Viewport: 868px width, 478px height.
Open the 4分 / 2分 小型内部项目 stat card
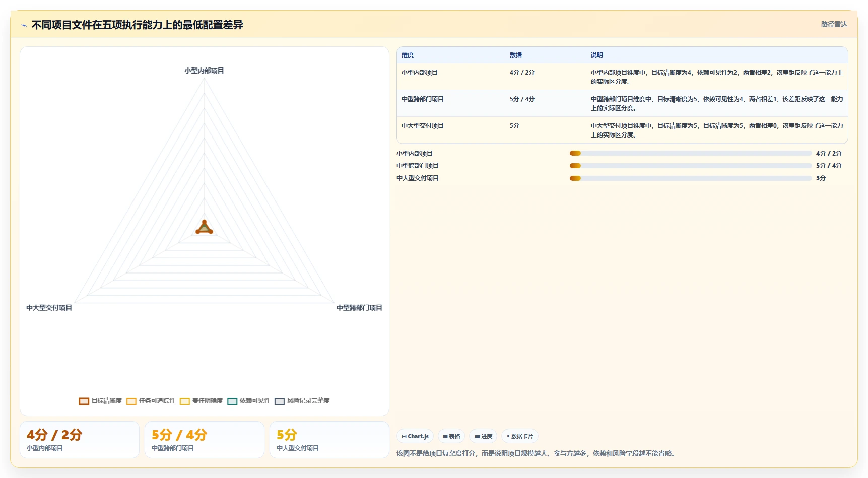[x=80, y=440]
